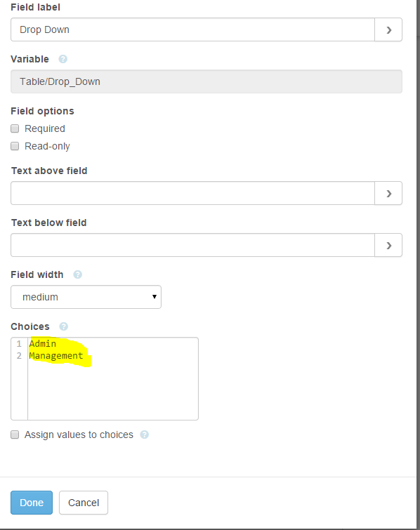This screenshot has height=530, width=420.
Task: Check Assign values to choices
Action: 15,435
